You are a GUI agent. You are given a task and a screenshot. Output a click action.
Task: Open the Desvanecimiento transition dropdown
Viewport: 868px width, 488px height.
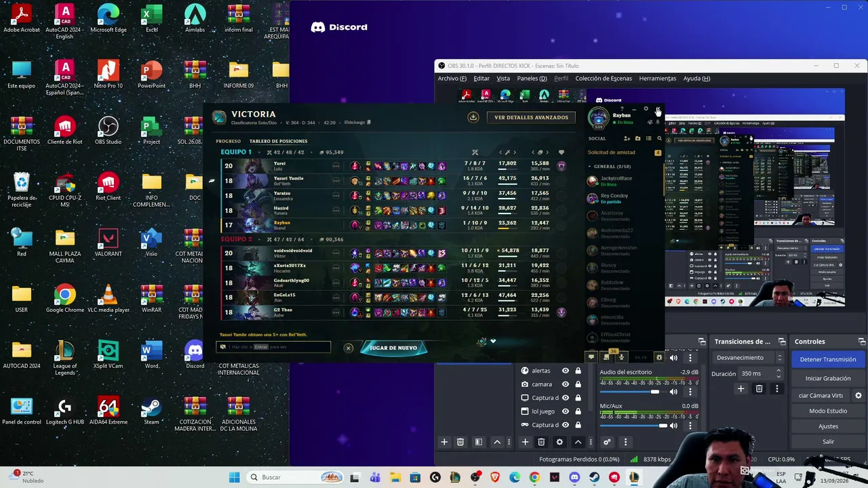click(750, 358)
